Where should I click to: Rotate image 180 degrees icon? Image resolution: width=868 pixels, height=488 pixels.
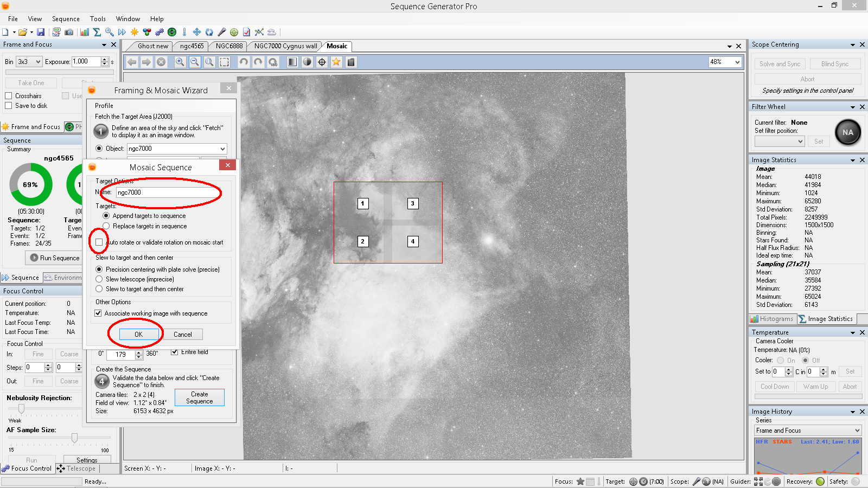(273, 62)
